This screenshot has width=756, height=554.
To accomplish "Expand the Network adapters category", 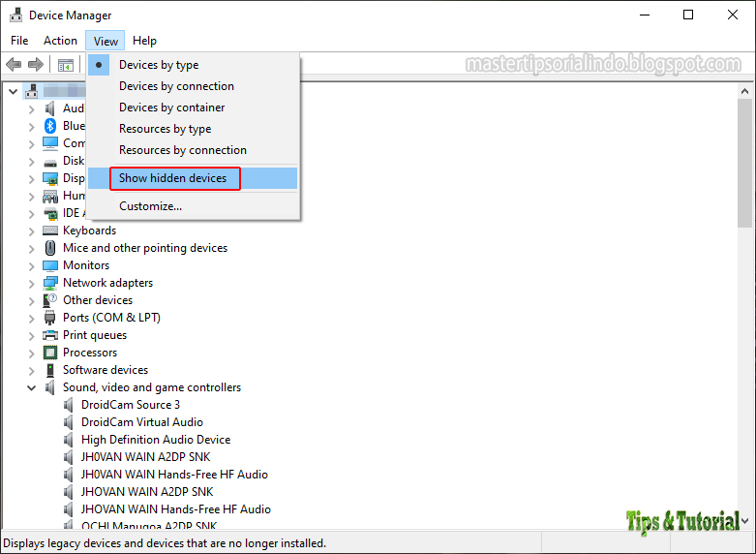I will pos(31,284).
